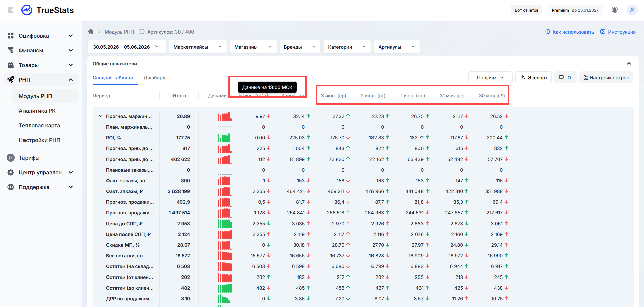Collapse the Прогноз. маржин row chevron
This screenshot has width=644, height=307.
coord(100,116)
